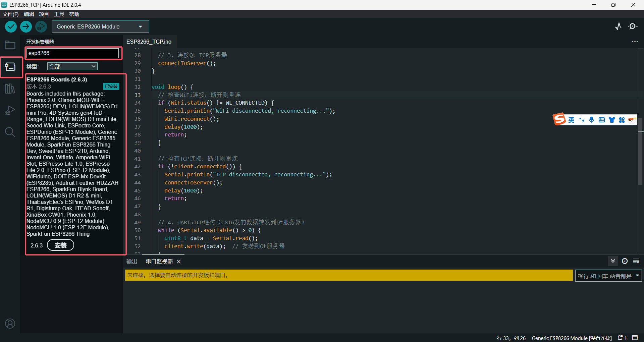Screen dimensions: 644x342
Task: Open the line ending 换行 和 回车 dropdown
Action: click(608, 276)
